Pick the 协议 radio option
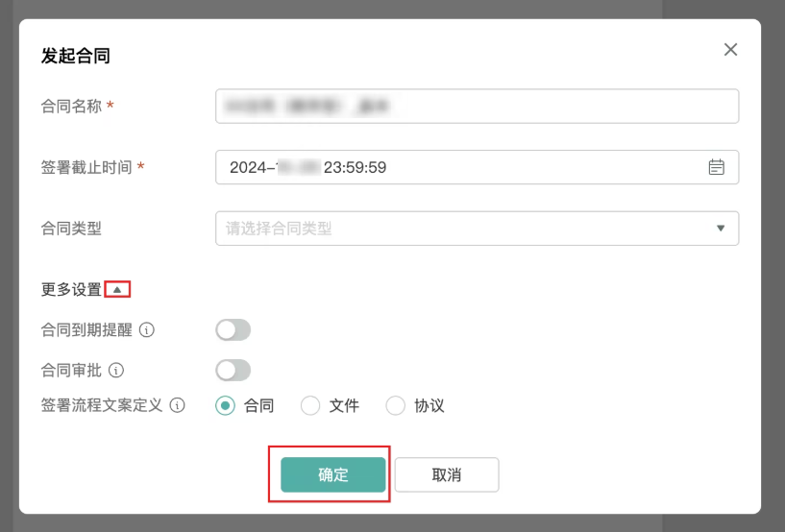 pyautogui.click(x=396, y=405)
